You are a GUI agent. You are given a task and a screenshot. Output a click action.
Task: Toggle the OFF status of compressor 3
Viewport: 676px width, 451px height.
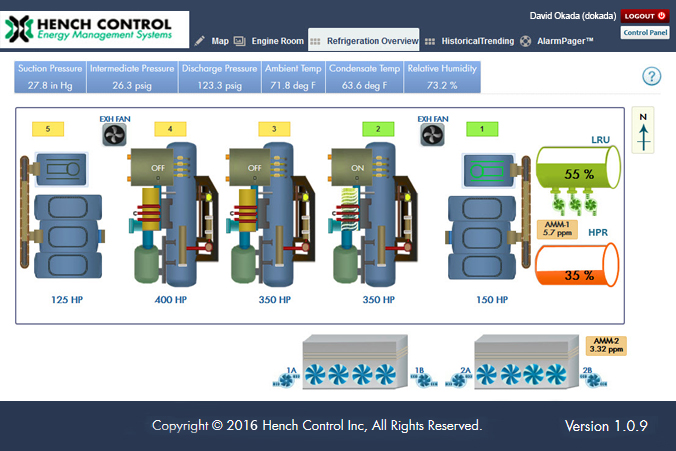tap(254, 169)
